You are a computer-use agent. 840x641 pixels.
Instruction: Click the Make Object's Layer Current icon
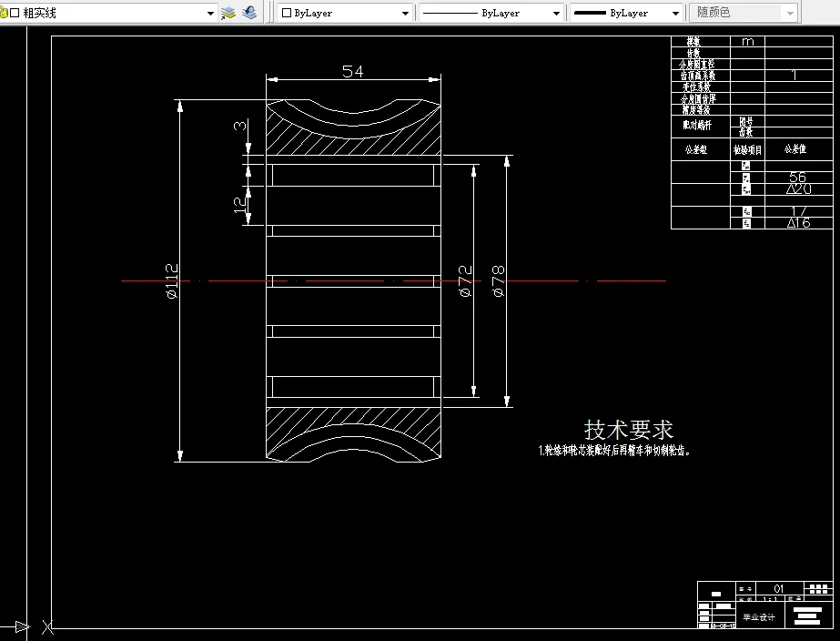click(228, 13)
